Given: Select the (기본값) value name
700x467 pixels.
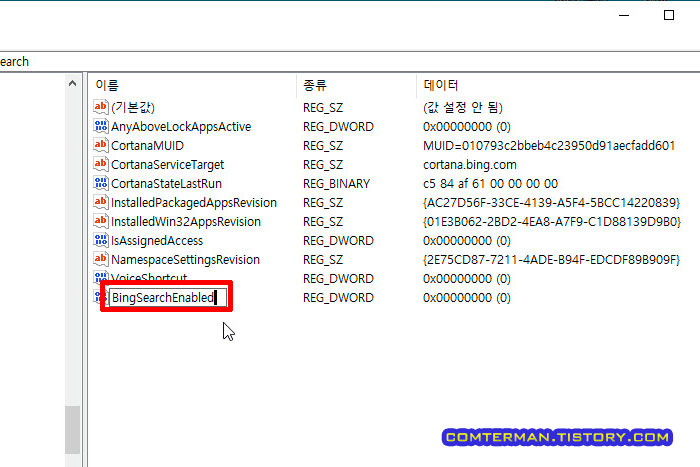Looking at the screenshot, I should pyautogui.click(x=133, y=108).
